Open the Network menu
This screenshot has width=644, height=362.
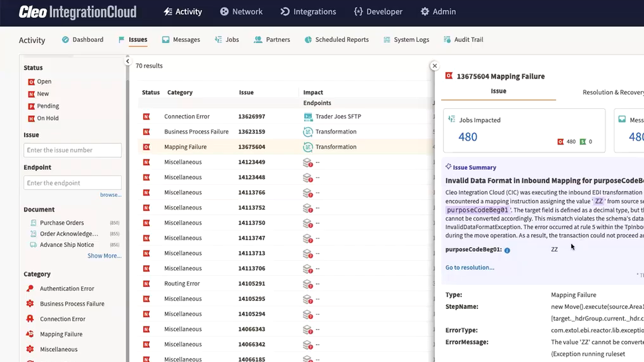[x=241, y=12]
